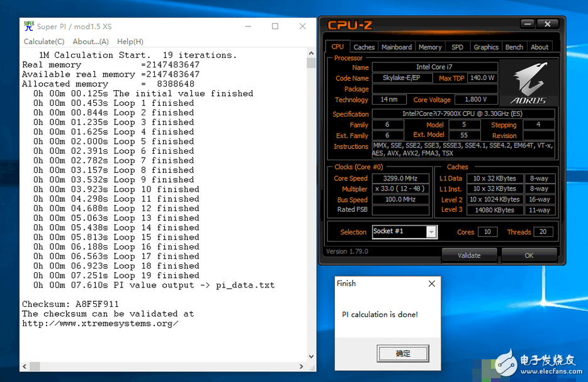Switch to the Caches tab

(364, 46)
